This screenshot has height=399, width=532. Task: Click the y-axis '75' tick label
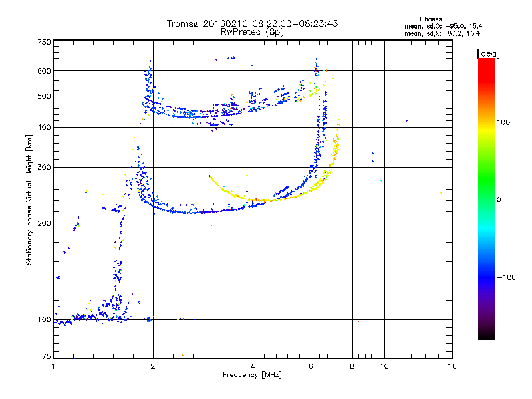47,356
